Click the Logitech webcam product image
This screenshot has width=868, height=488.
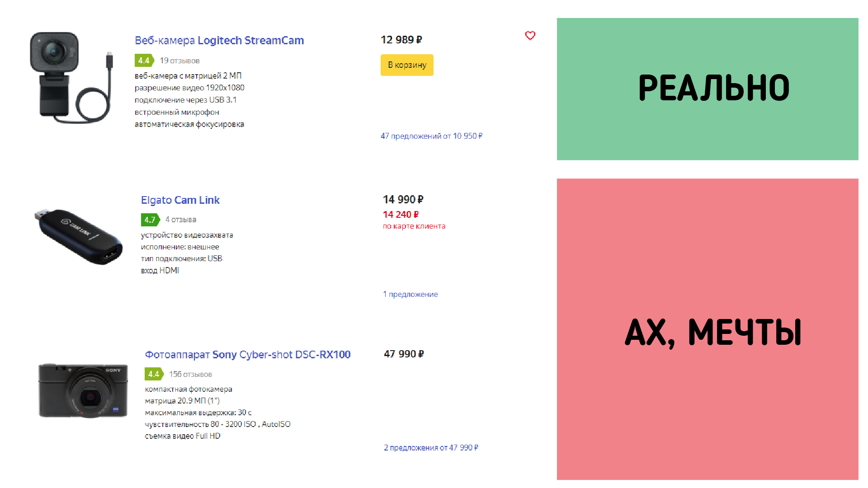click(71, 77)
